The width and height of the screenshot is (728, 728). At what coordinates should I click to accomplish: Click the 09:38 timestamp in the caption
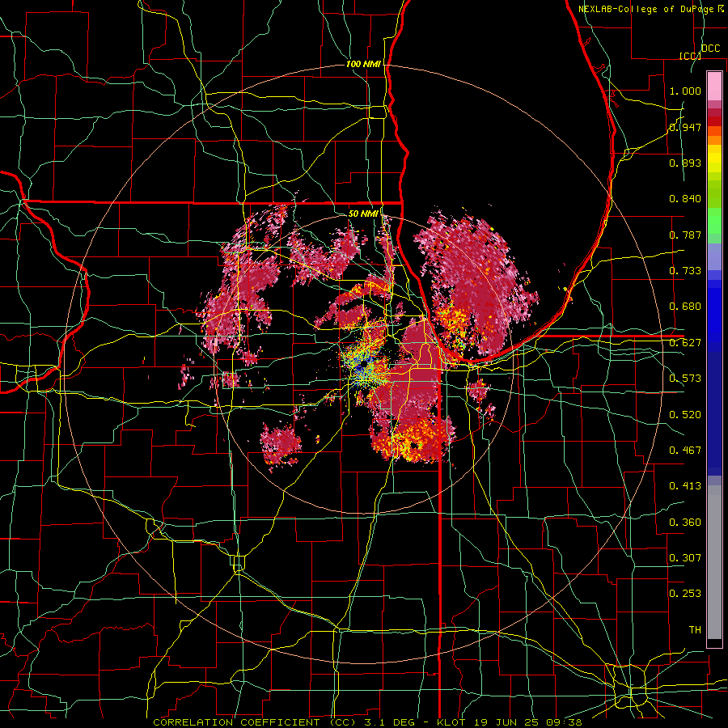(x=563, y=722)
